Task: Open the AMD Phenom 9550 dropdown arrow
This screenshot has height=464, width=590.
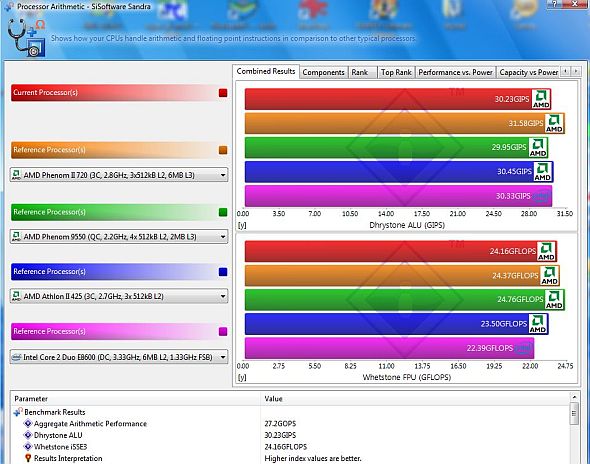Action: (223, 237)
